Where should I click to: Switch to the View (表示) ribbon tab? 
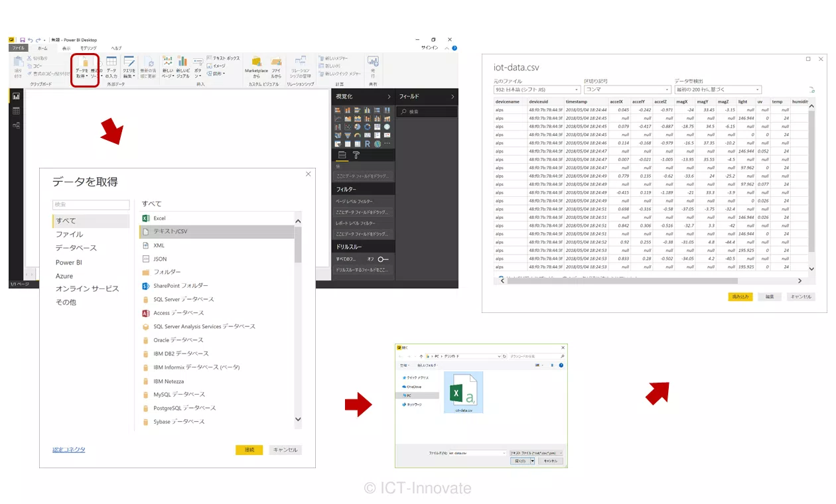tap(66, 48)
